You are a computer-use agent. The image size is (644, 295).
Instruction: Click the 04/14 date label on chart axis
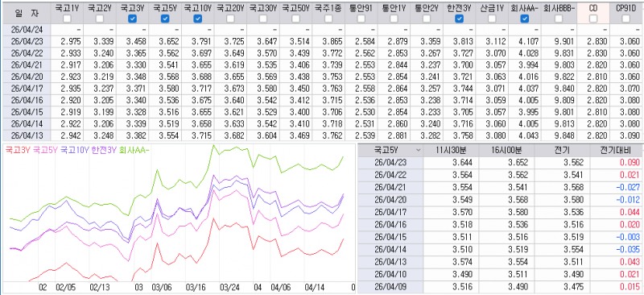pos(314,288)
